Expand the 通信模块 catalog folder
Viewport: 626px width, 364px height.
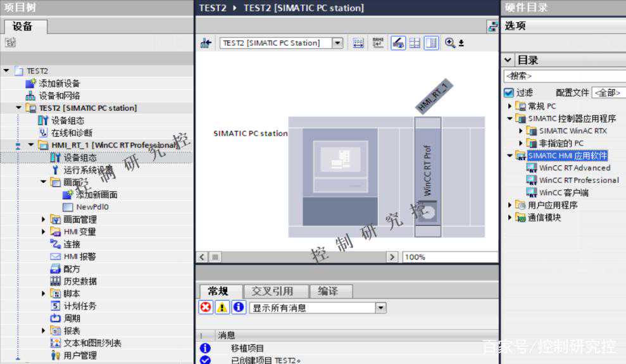510,217
